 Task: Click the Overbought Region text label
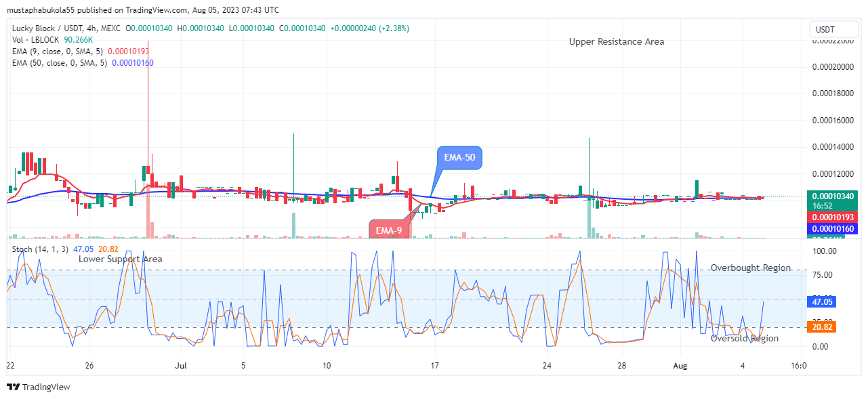point(751,268)
